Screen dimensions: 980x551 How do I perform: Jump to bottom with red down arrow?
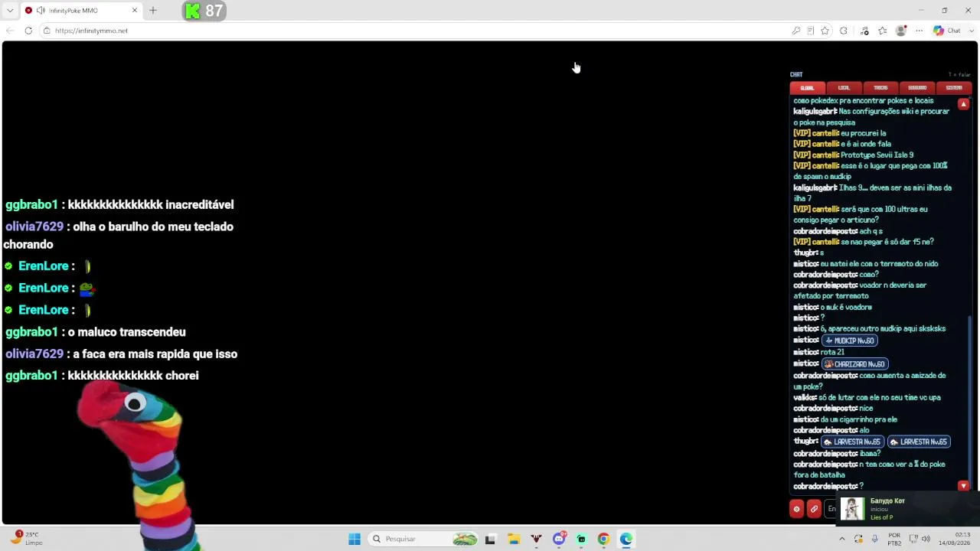(x=964, y=486)
